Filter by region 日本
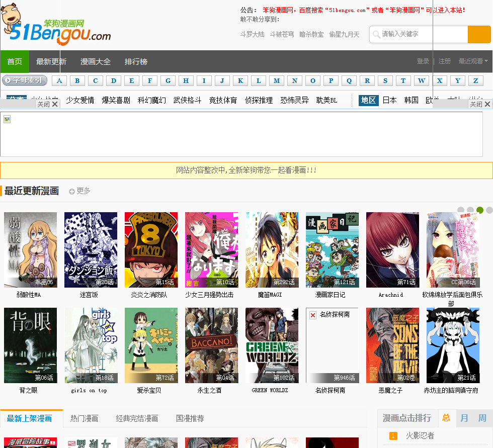This screenshot has width=493, height=448. [x=390, y=100]
